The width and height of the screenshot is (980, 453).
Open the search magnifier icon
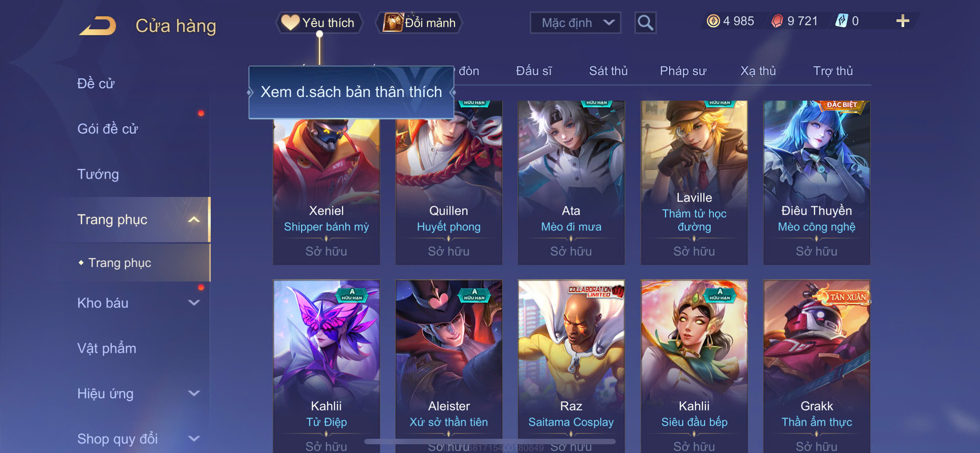[645, 23]
